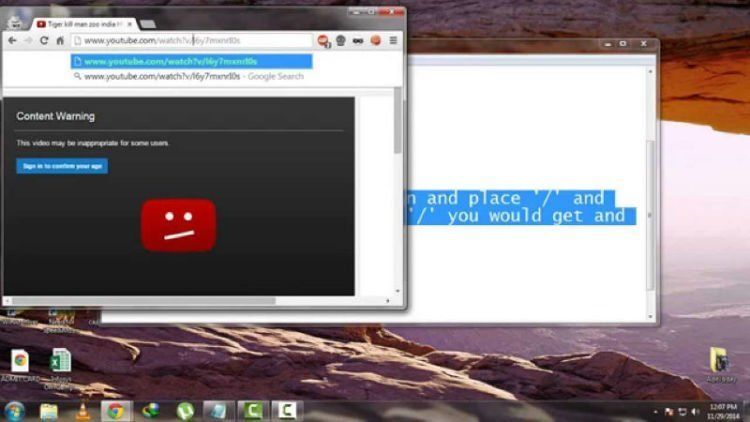Open the volume tray icon
Viewport: 750px width, 422px height.
[x=696, y=411]
